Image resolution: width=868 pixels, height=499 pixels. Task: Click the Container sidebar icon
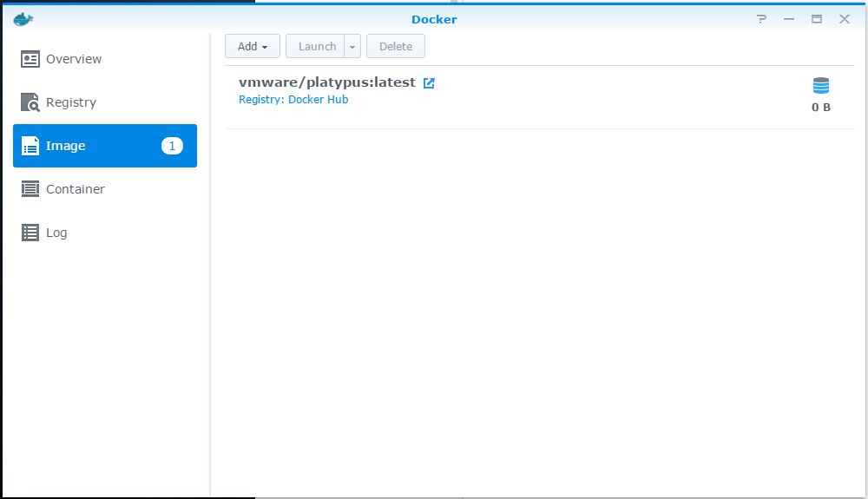point(30,189)
